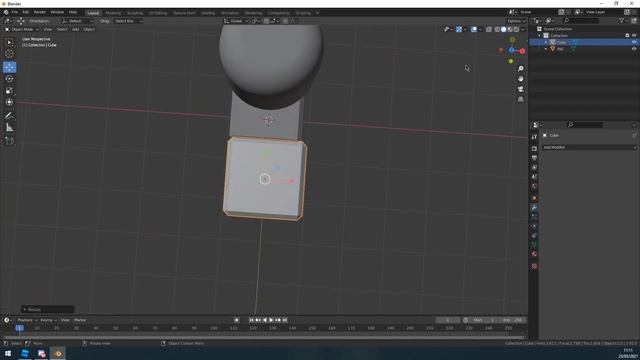The image size is (640, 360).
Task: Open the Window menu
Action: pyautogui.click(x=57, y=12)
